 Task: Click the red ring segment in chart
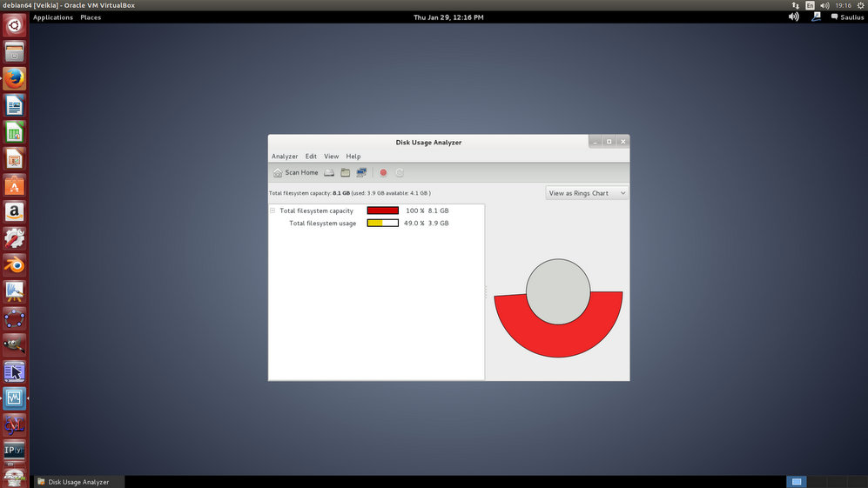[x=558, y=340]
